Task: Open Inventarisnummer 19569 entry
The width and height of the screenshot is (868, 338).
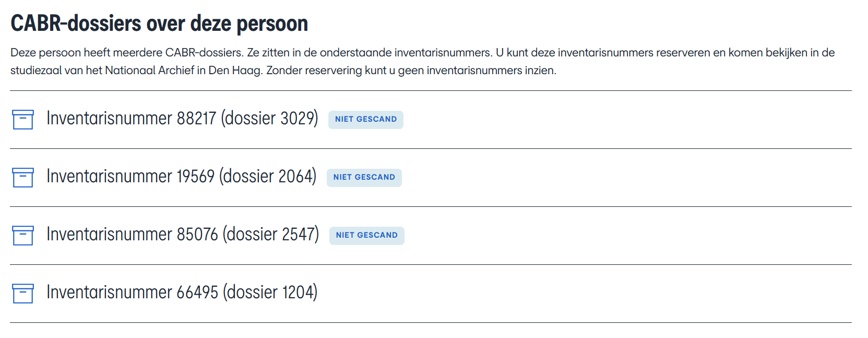Action: [130, 177]
